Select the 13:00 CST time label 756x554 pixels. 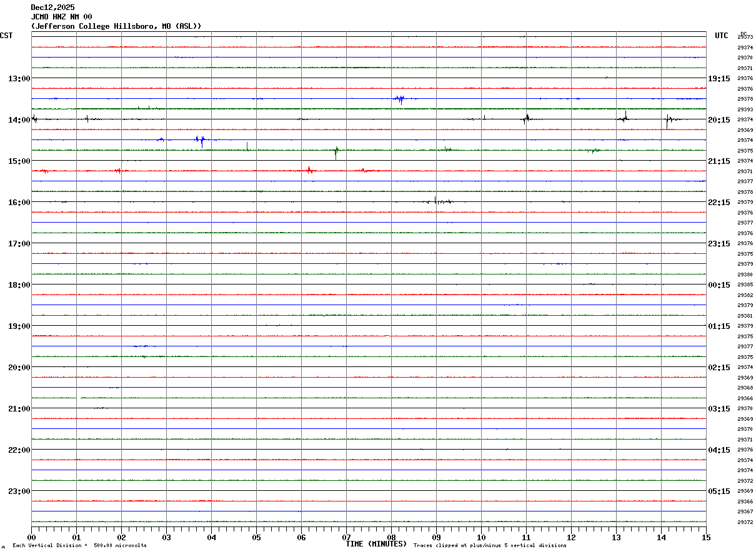click(19, 79)
